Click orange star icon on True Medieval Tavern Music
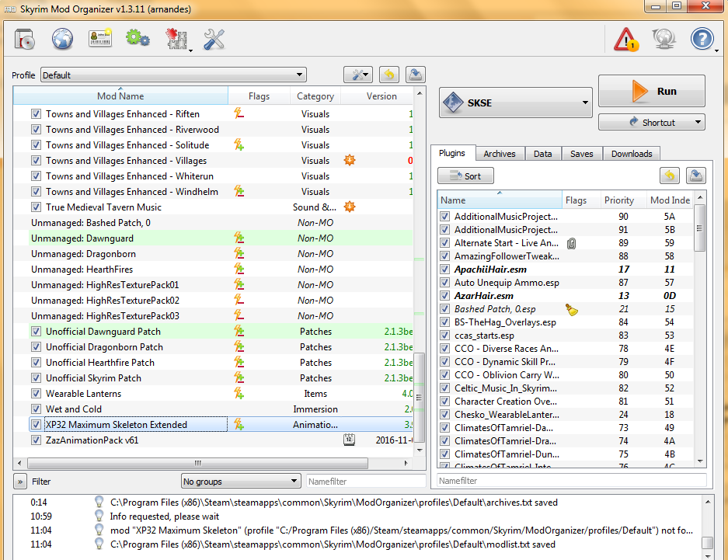 pos(350,207)
